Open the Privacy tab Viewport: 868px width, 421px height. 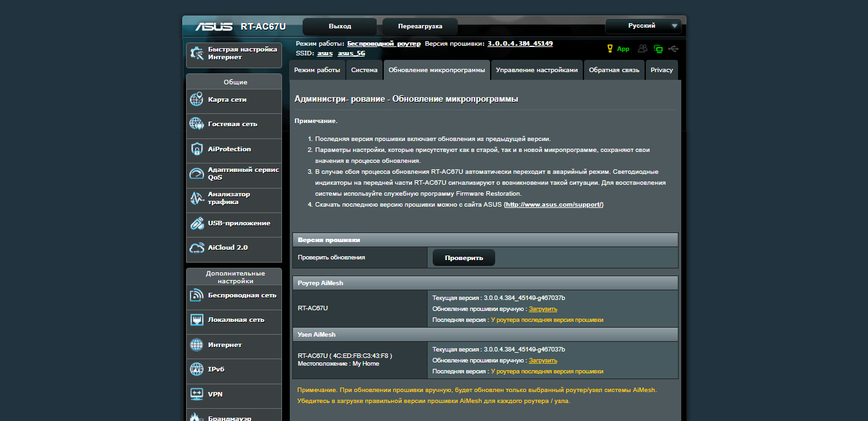click(662, 70)
